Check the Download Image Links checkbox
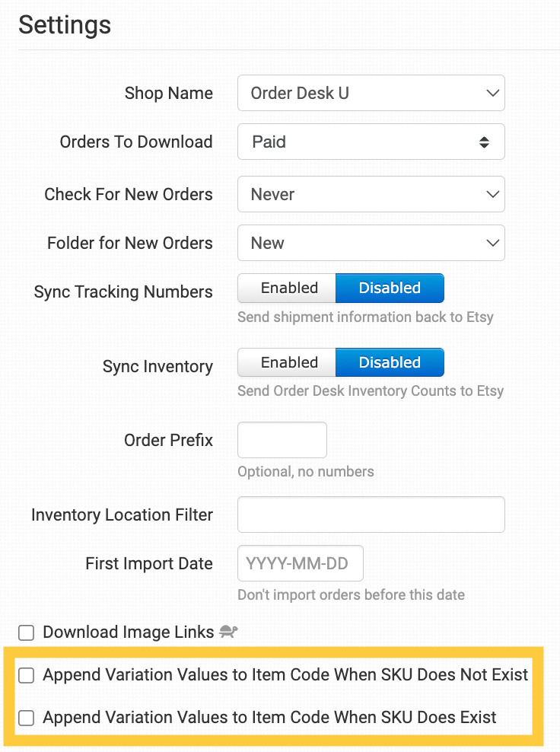The image size is (560, 752). tap(27, 633)
